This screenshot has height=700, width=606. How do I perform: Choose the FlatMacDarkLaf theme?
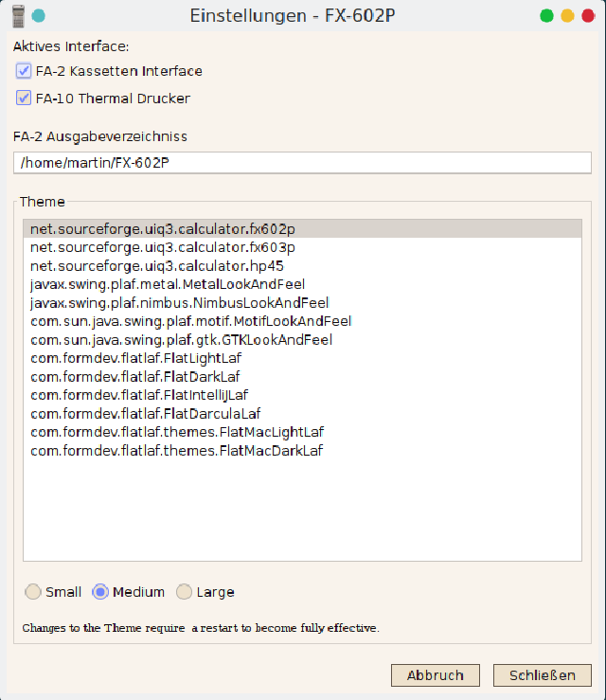pyautogui.click(x=303, y=451)
